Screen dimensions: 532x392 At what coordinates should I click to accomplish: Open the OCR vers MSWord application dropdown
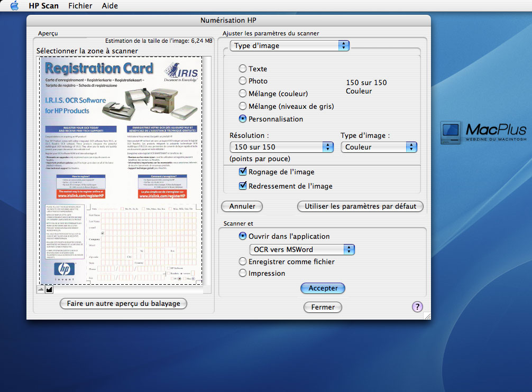[302, 250]
